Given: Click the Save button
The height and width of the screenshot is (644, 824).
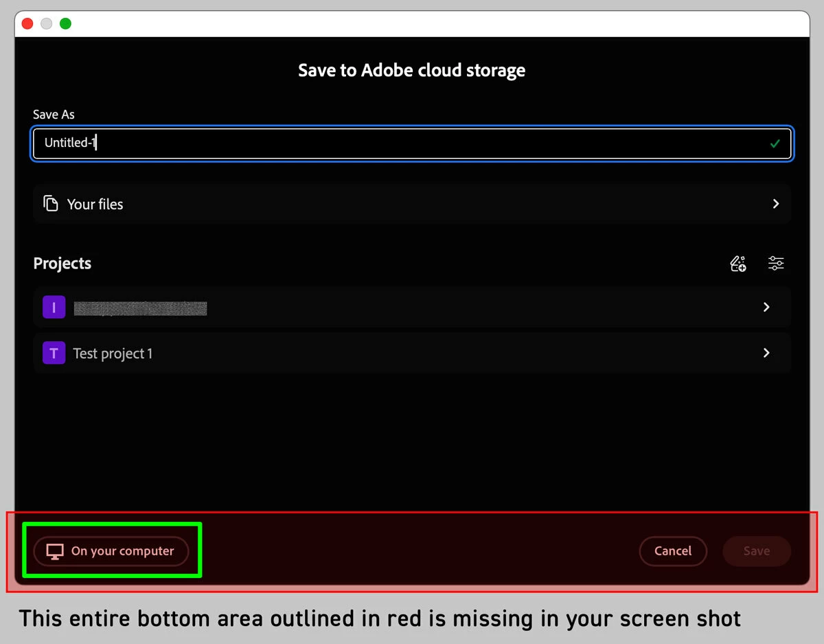Looking at the screenshot, I should click(x=757, y=551).
